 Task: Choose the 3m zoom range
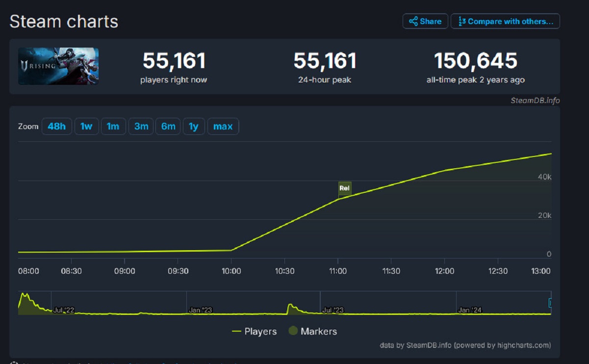coord(141,127)
